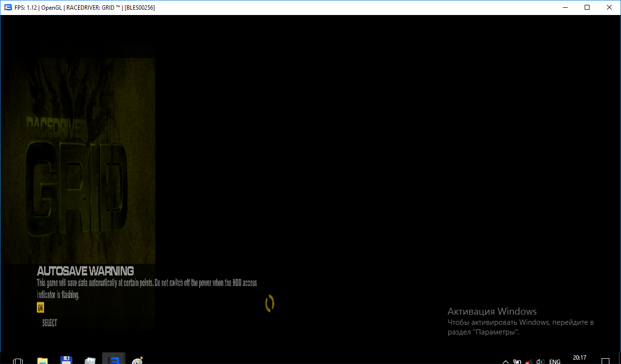Click the OK button in autosave warning
Image resolution: width=621 pixels, height=364 pixels.
pyautogui.click(x=41, y=307)
